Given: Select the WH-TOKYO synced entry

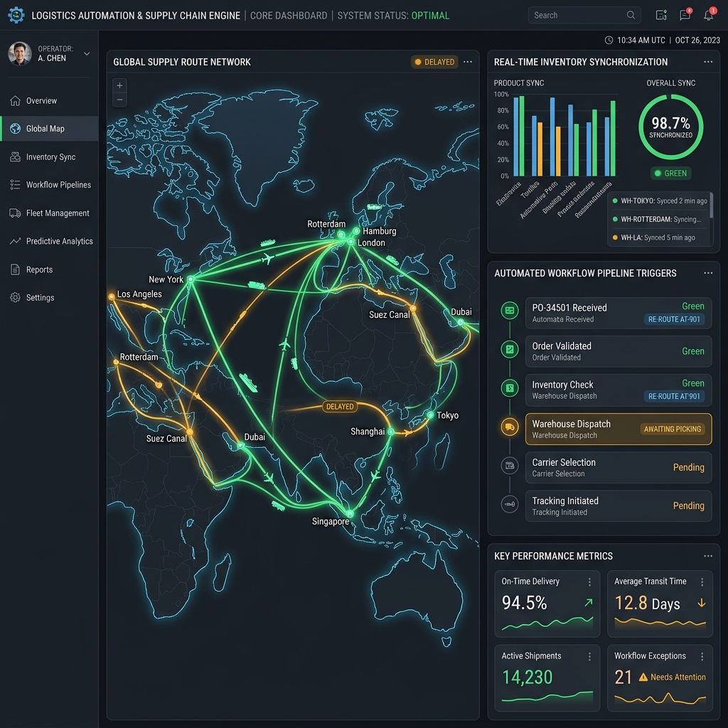Looking at the screenshot, I should click(x=659, y=201).
